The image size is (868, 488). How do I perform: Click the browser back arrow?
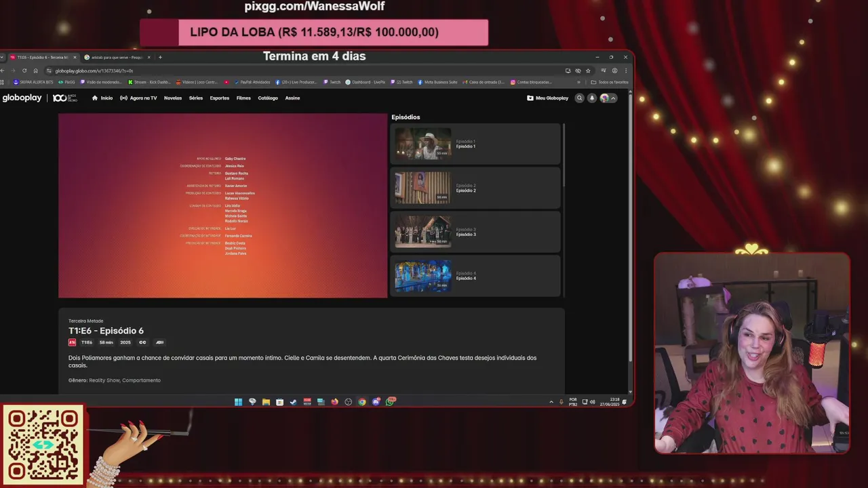pos(3,70)
